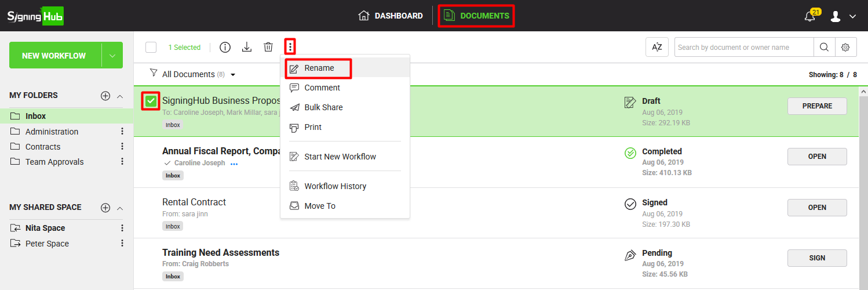Click the document search input field
Viewport: 868px width, 290px height.
743,48
